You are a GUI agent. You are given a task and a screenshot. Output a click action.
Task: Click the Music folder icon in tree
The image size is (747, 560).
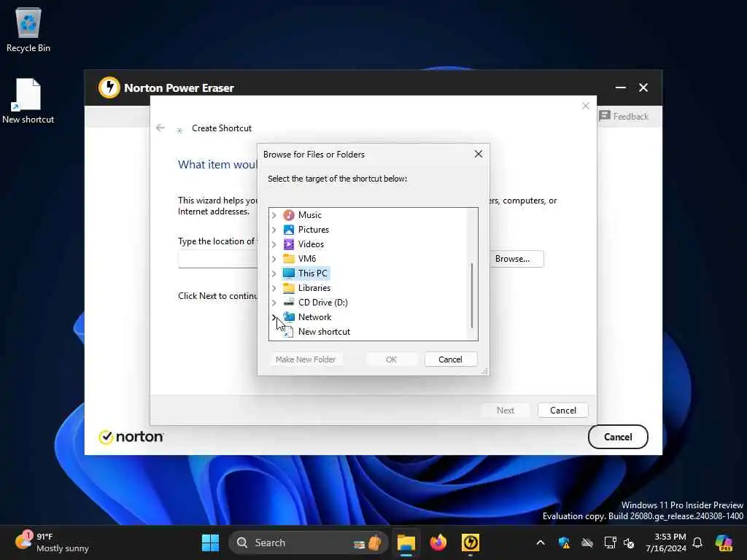click(289, 215)
